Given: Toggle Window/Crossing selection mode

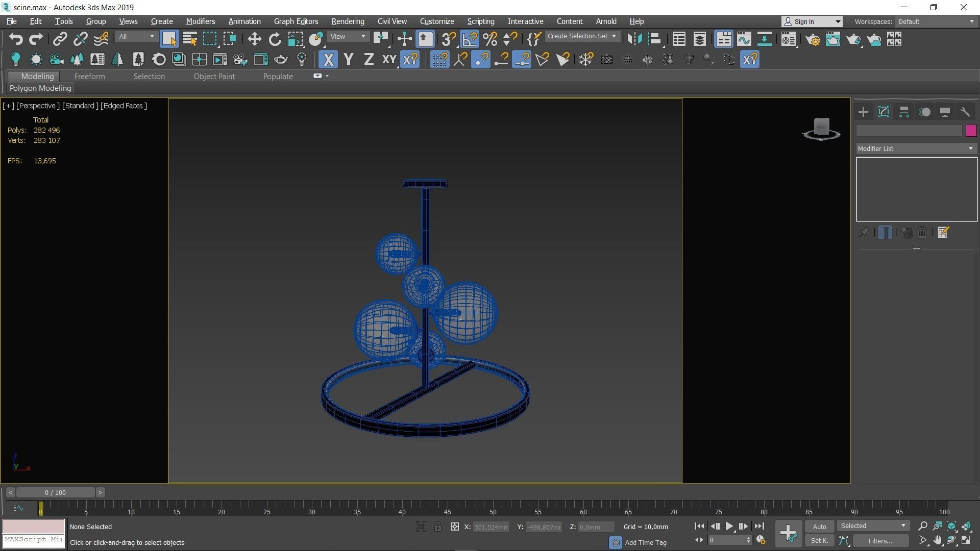Looking at the screenshot, I should coord(230,39).
